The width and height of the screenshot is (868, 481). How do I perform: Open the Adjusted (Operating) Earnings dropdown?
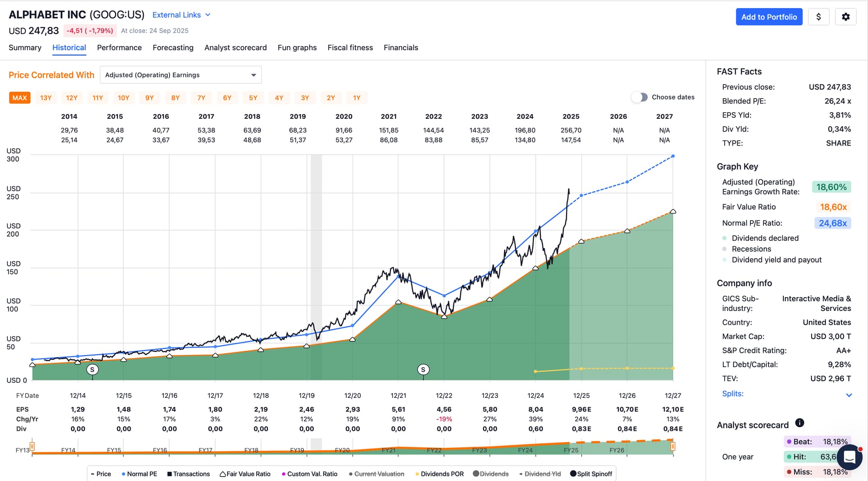(x=180, y=75)
